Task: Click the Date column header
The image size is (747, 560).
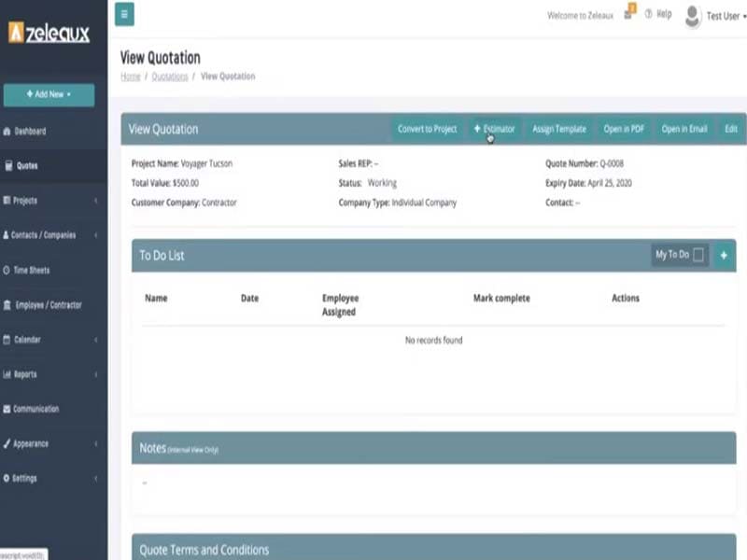Action: 249,299
